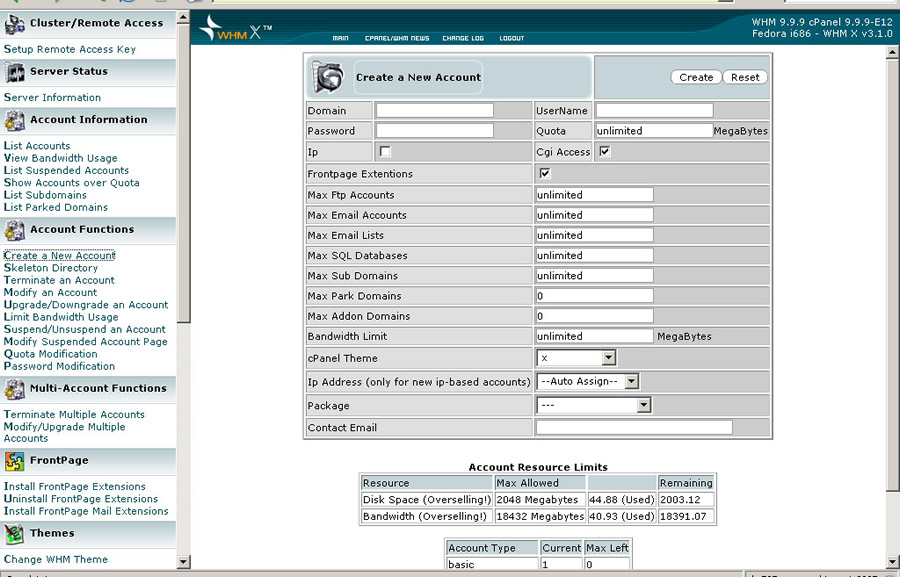Open the Change Log menu item
The image size is (900, 577).
point(463,38)
